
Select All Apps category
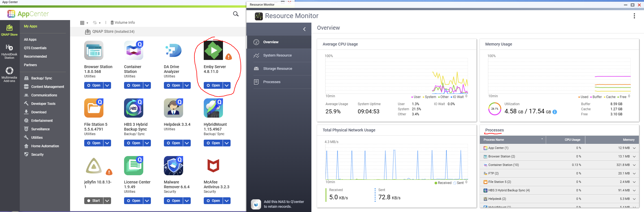click(x=30, y=40)
